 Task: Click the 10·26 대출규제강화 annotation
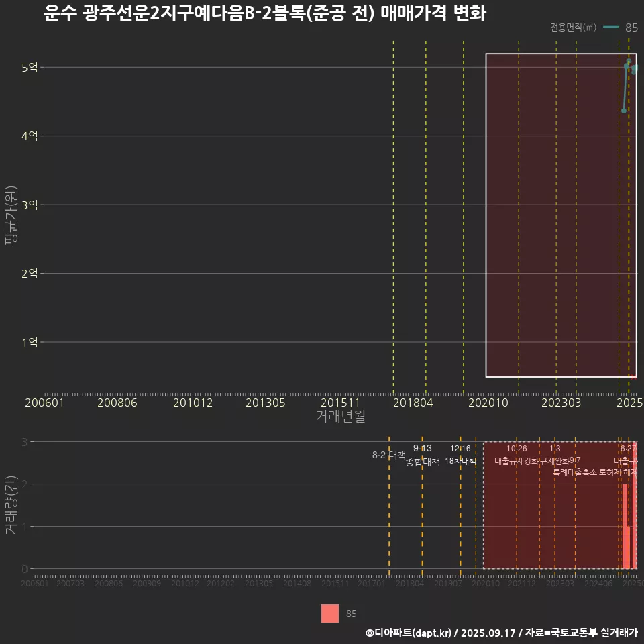click(x=517, y=455)
